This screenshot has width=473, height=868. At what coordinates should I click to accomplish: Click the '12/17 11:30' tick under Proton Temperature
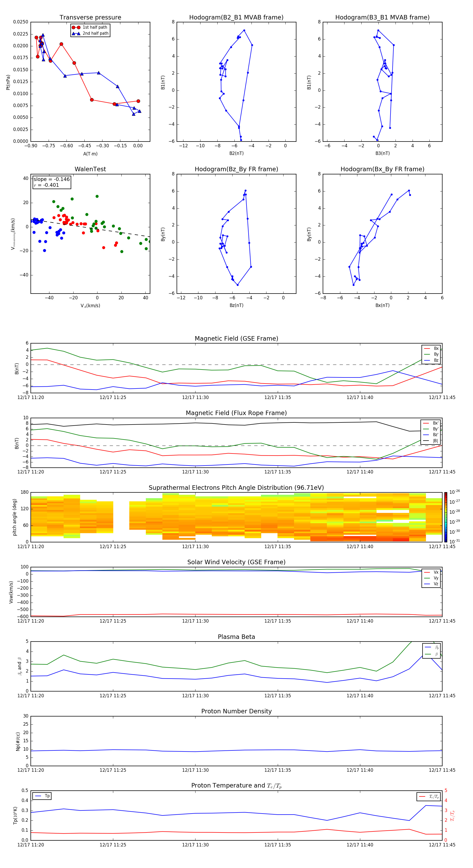(x=195, y=845)
